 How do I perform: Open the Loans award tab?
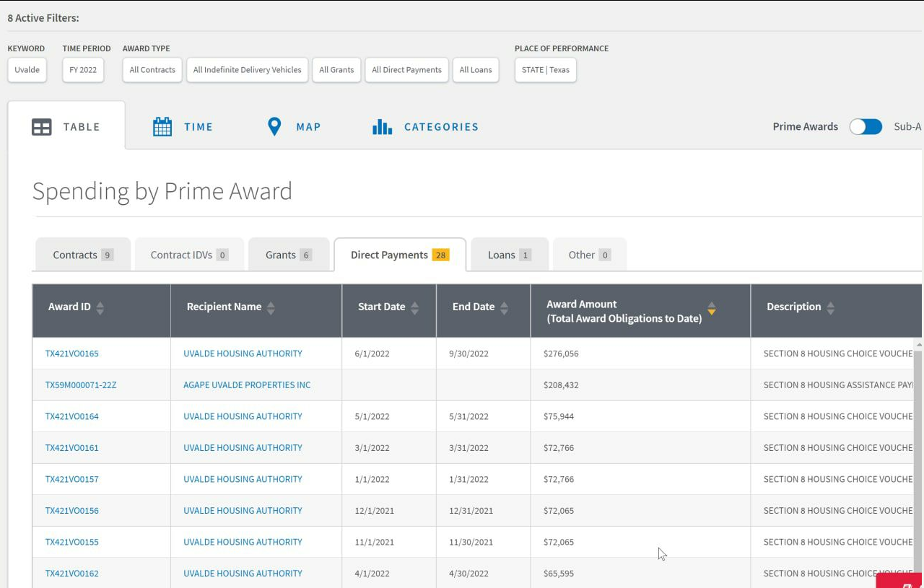coord(510,255)
